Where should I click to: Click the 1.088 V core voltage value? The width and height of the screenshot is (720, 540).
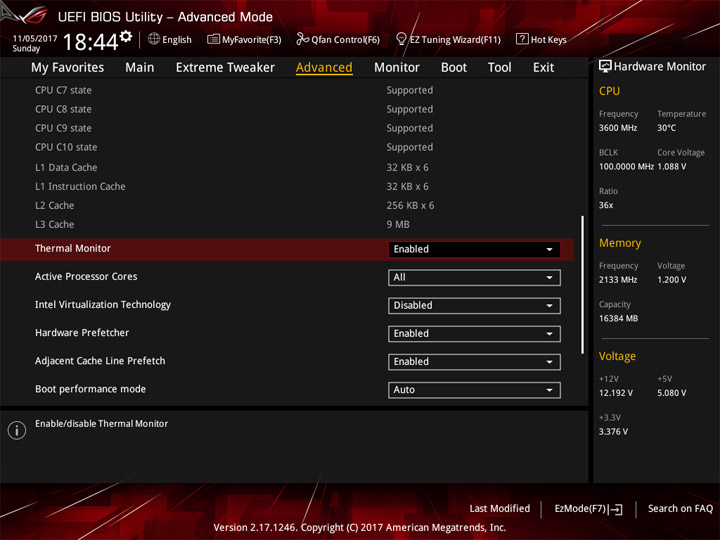point(671,167)
